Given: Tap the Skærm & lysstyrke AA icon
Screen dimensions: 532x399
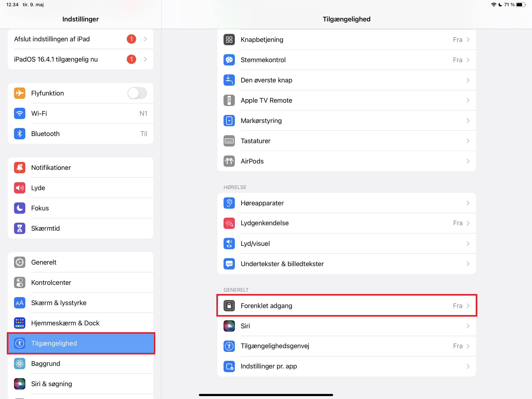Looking at the screenshot, I should tap(19, 303).
